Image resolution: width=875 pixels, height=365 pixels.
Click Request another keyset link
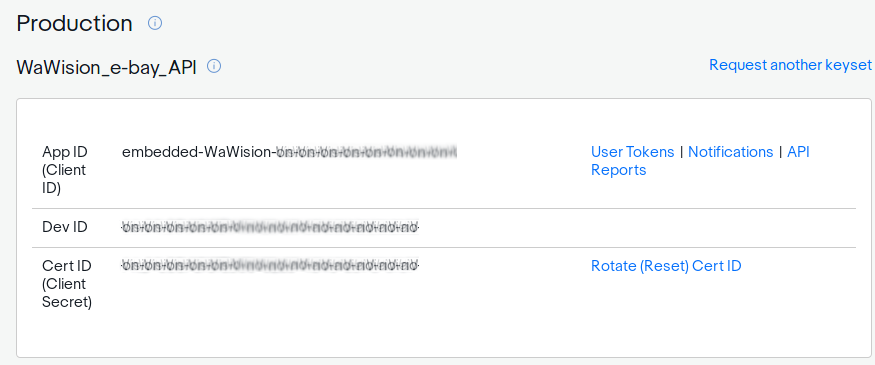coord(790,65)
